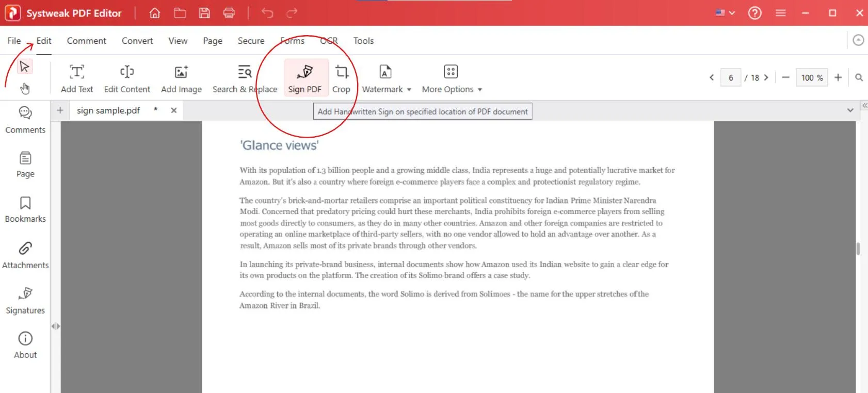Viewport: 868px width, 393px height.
Task: Collapse the left sidebar panel handle
Action: [x=55, y=326]
